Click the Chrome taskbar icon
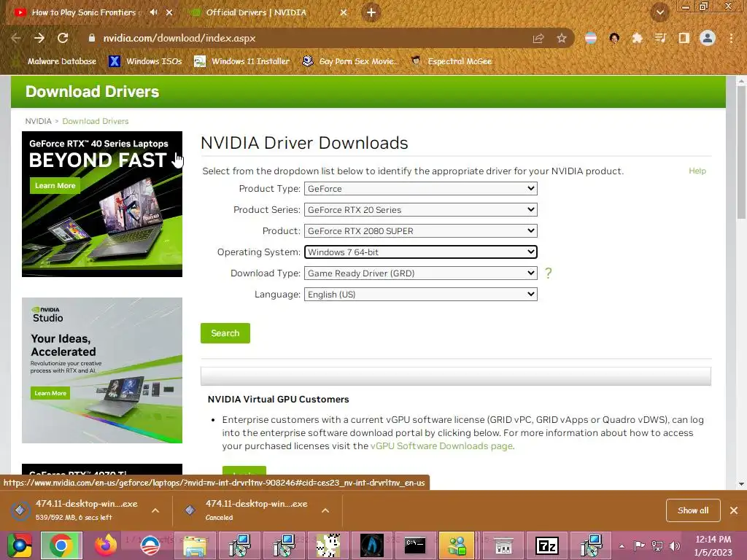Screen dimensions: 747x560 coord(61,545)
